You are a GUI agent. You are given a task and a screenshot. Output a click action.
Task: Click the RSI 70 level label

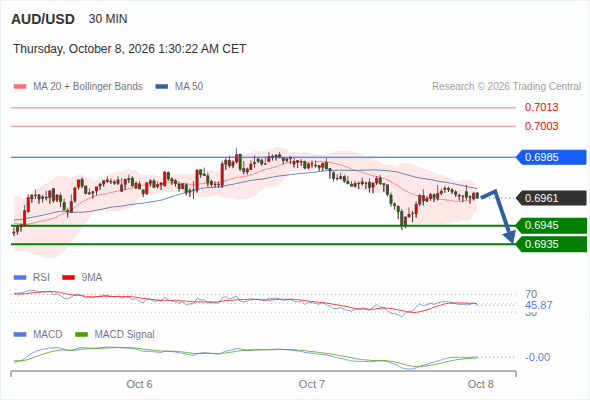point(531,294)
